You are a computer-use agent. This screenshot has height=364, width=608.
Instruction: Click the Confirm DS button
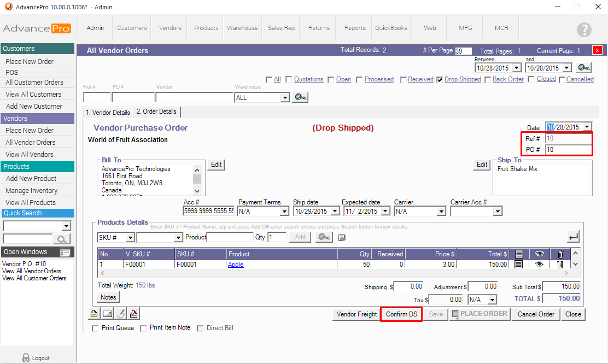click(401, 314)
